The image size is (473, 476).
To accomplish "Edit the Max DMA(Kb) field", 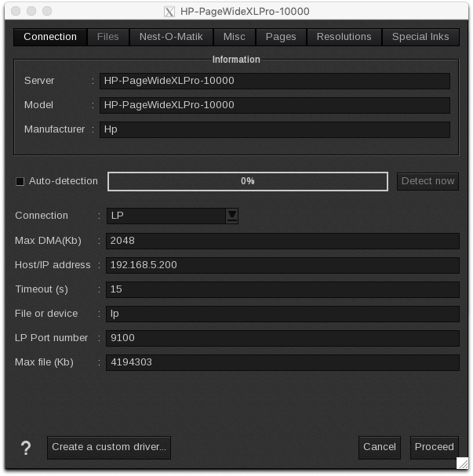I will [282, 241].
